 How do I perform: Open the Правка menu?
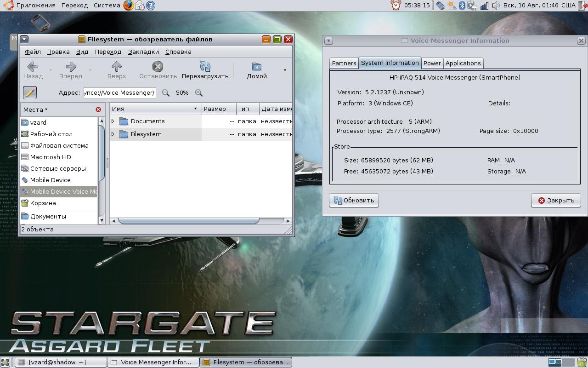(58, 52)
